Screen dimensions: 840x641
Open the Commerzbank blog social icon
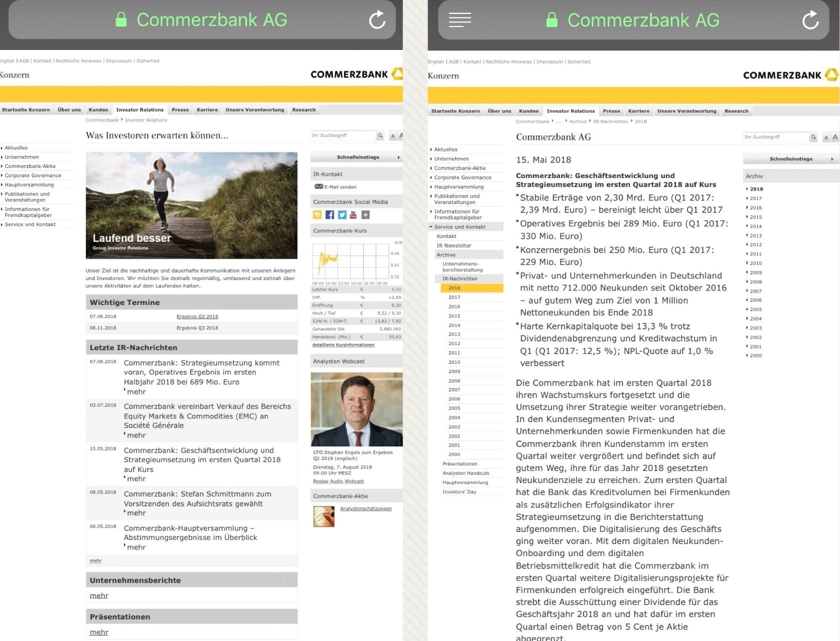pyautogui.click(x=317, y=214)
